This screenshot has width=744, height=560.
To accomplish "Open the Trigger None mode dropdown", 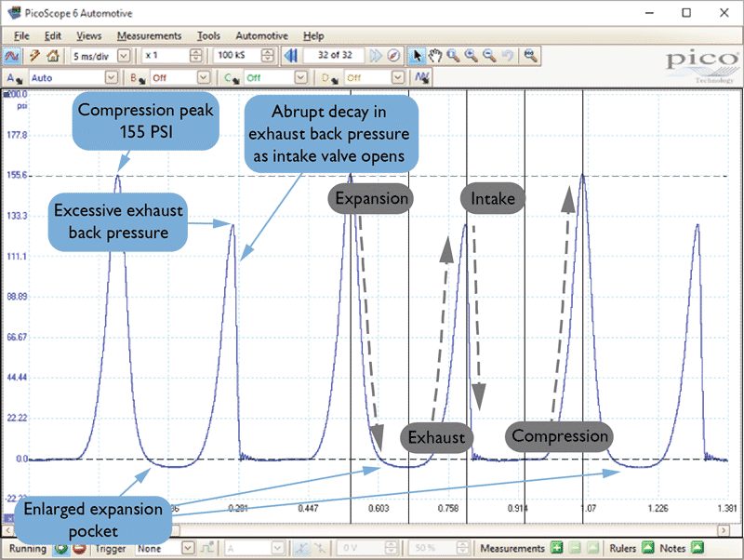I will (x=188, y=548).
